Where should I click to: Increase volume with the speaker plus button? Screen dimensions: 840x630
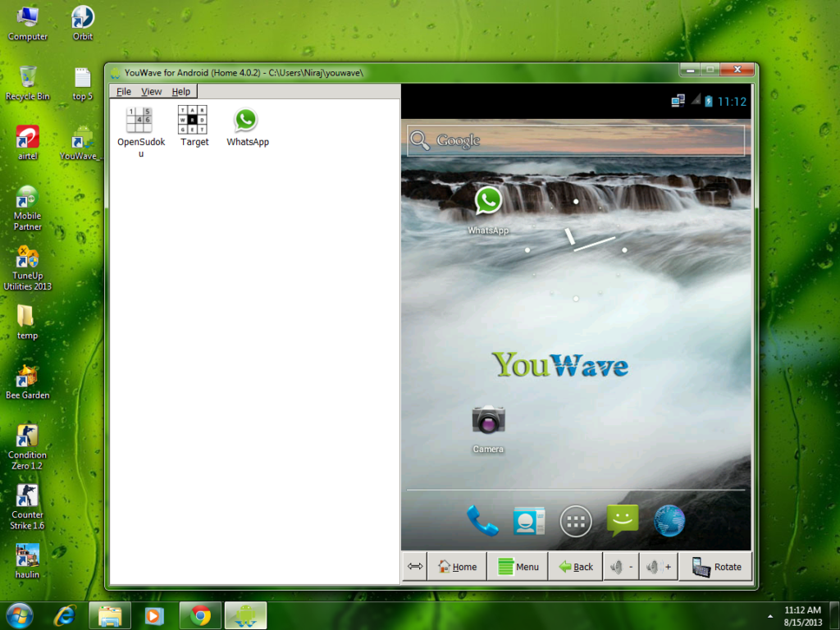(659, 566)
